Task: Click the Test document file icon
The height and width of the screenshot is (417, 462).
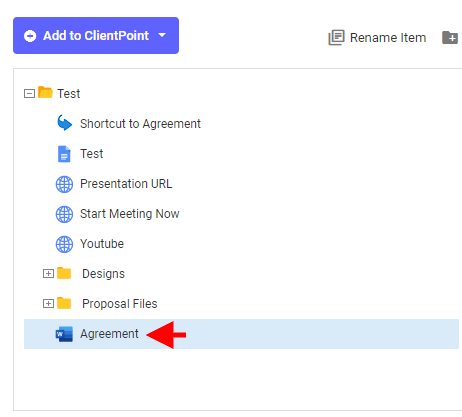Action: tap(64, 154)
